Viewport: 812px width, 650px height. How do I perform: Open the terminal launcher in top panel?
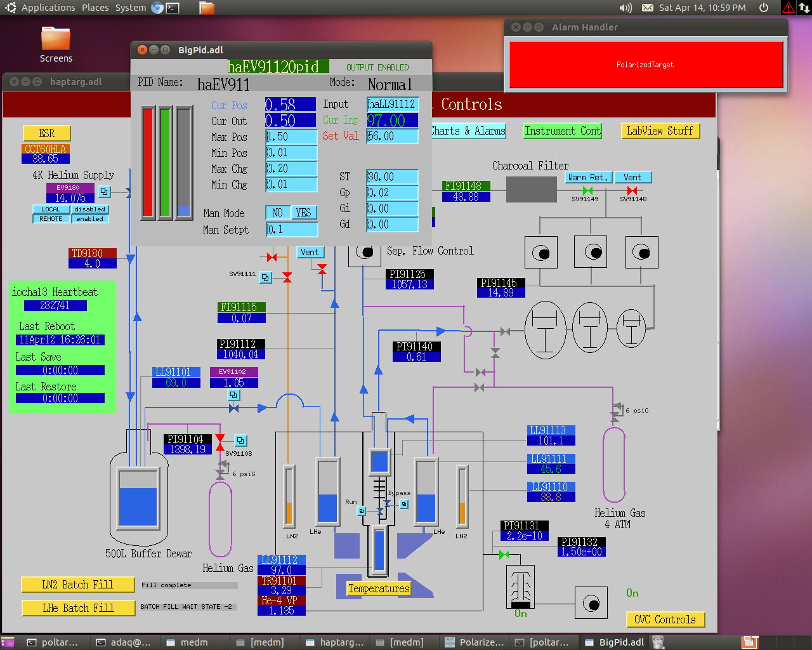pos(173,8)
